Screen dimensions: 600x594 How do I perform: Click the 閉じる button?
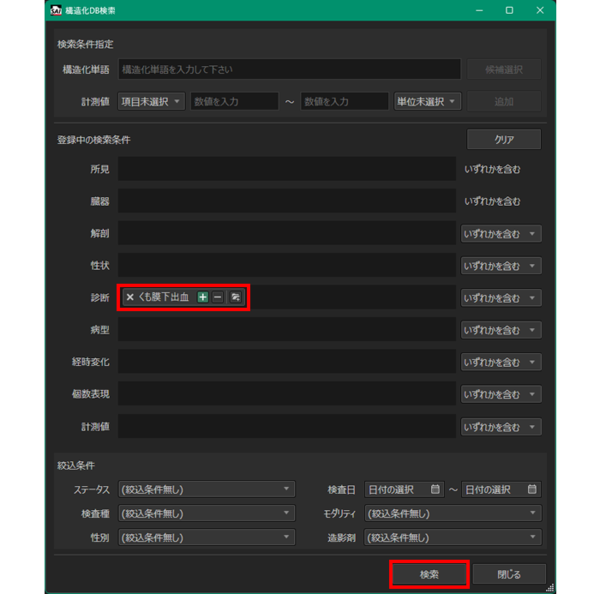tap(509, 574)
